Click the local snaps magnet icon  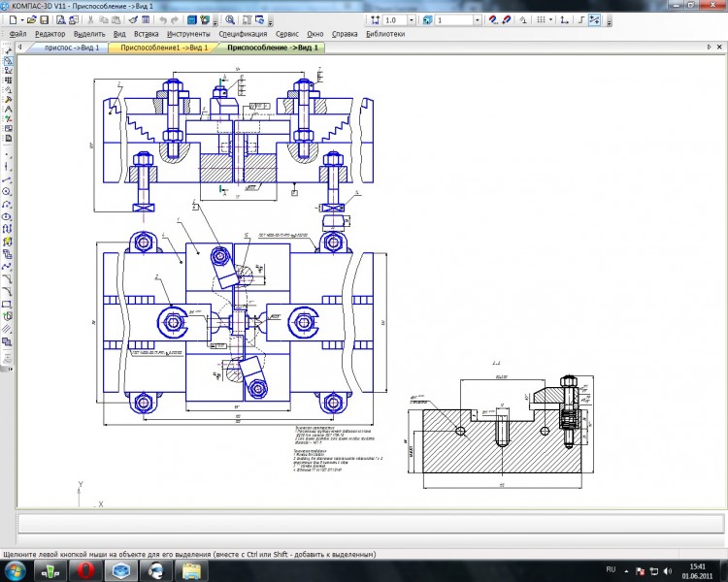pyautogui.click(x=507, y=20)
